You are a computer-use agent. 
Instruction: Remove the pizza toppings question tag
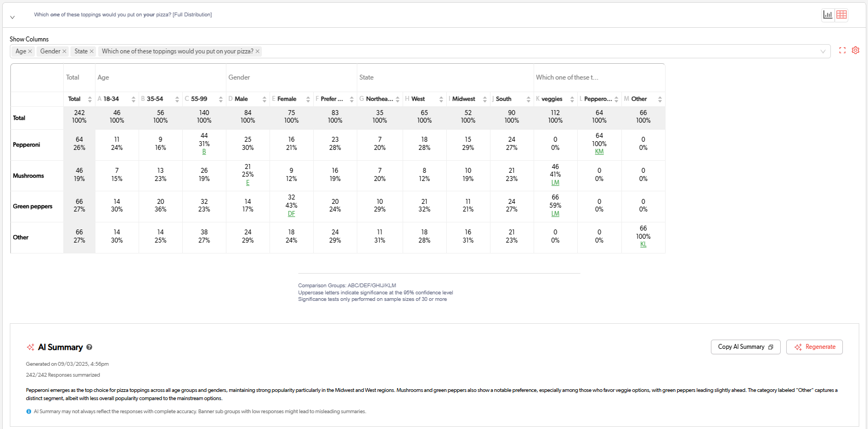click(258, 51)
